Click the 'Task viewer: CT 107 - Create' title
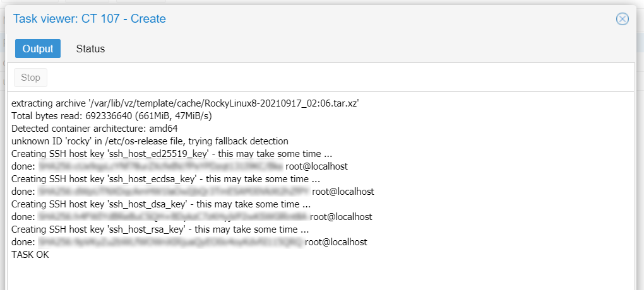Image resolution: width=644 pixels, height=290 pixels. coord(90,18)
